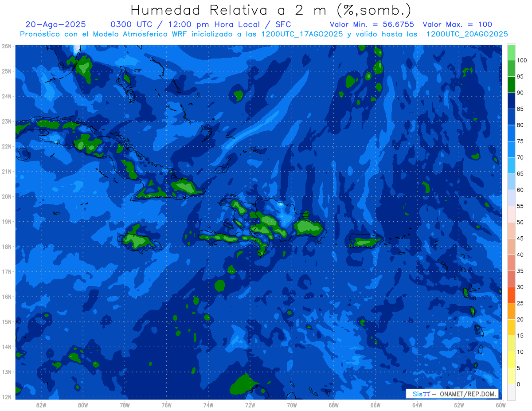532x411 pixels.
Task: Click the 68W longitude label
Action: click(333, 405)
